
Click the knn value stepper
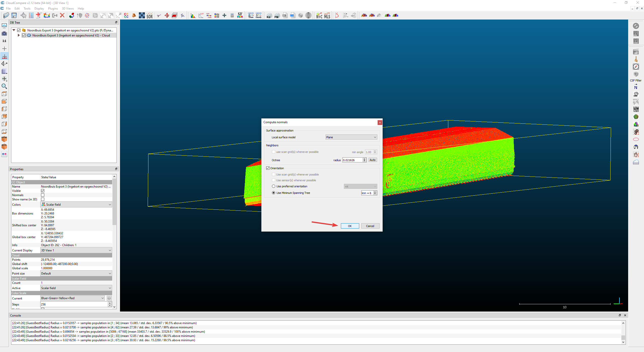pyautogui.click(x=375, y=193)
